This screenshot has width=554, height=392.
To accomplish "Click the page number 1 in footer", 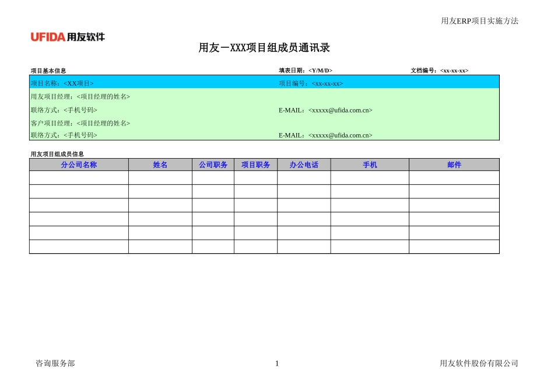I will (x=277, y=363).
